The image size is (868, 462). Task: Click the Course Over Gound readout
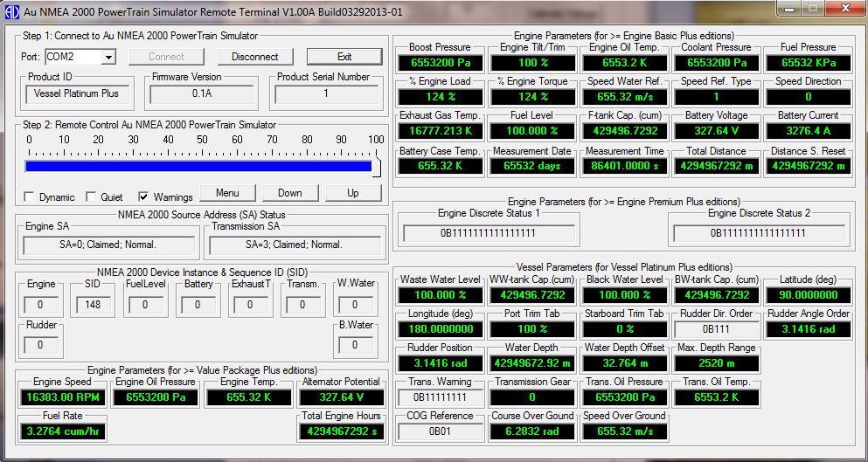531,431
